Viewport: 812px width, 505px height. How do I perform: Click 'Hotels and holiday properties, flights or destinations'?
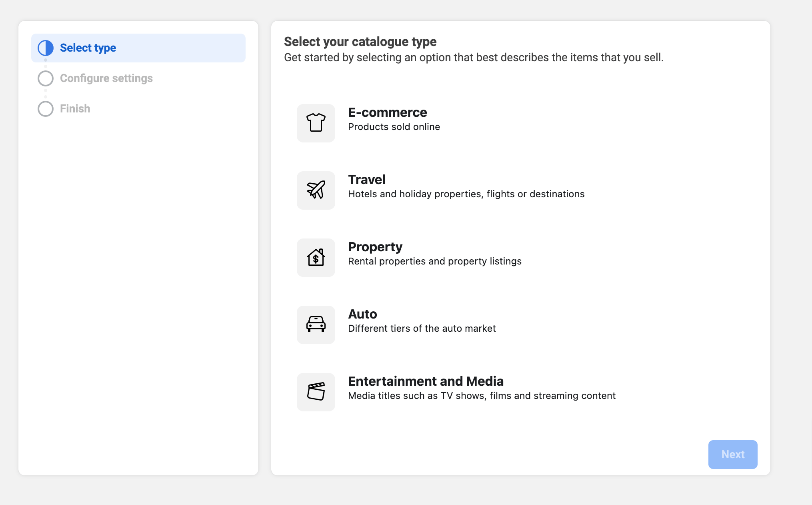point(466,194)
